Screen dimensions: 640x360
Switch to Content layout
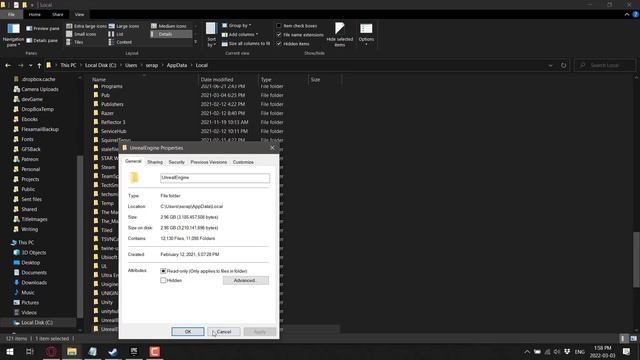click(x=120, y=42)
